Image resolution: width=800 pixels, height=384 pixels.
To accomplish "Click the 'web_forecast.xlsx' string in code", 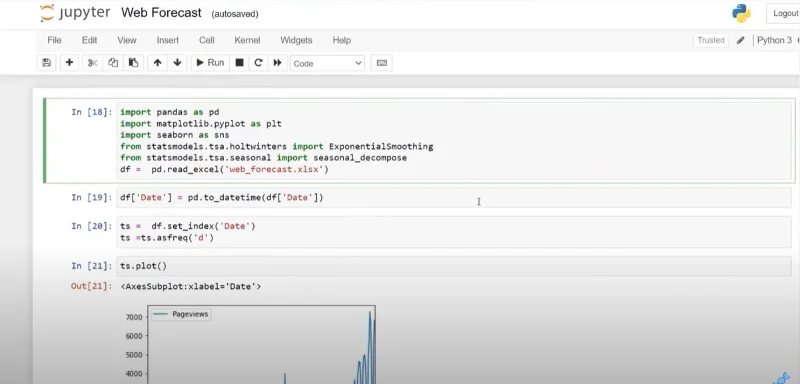I will pos(275,169).
